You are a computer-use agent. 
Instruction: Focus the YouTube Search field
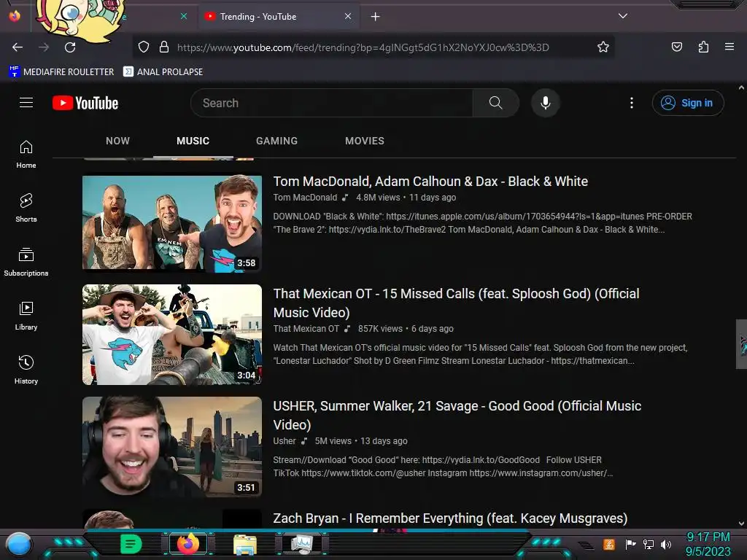332,103
